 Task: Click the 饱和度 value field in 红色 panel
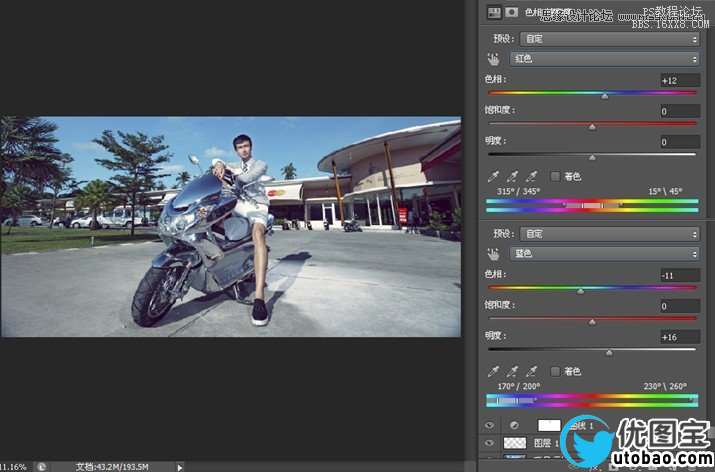680,111
